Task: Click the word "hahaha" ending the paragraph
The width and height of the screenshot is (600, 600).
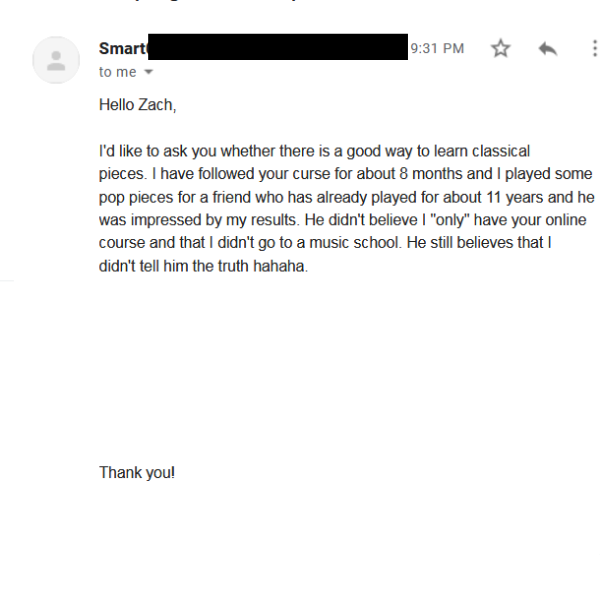Action: 282,266
